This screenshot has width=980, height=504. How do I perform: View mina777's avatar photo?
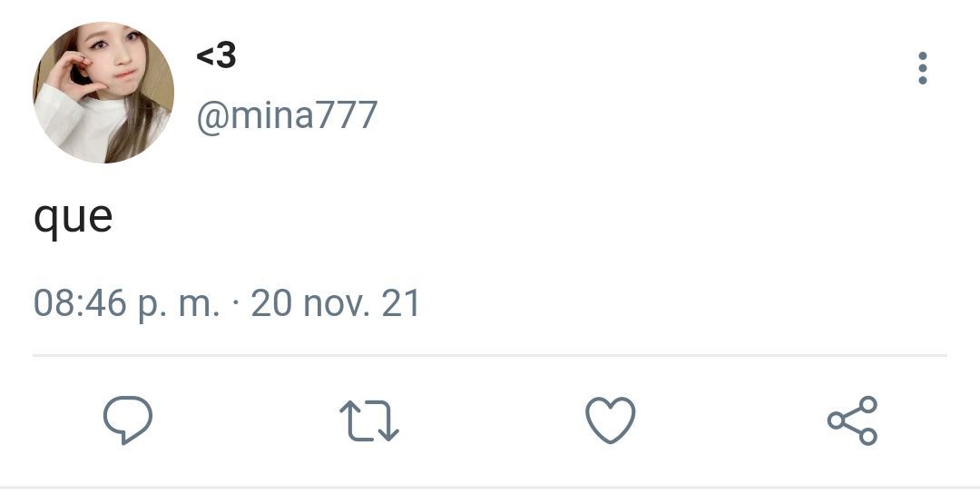pos(103,92)
